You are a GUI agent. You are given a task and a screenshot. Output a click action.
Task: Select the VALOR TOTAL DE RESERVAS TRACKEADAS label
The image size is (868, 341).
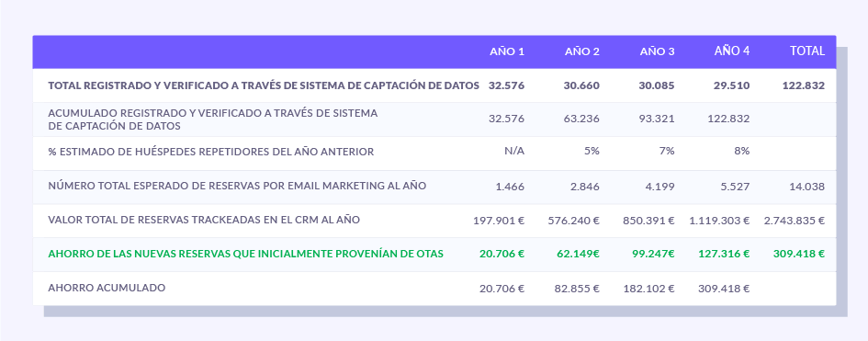(204, 220)
